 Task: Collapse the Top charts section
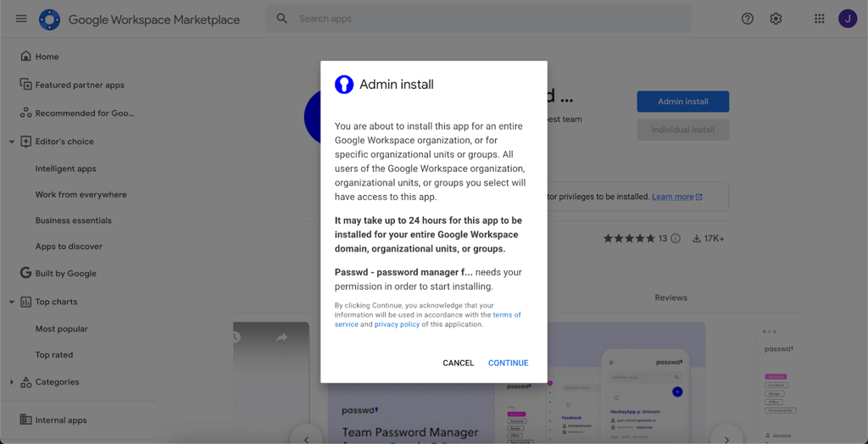(12, 302)
